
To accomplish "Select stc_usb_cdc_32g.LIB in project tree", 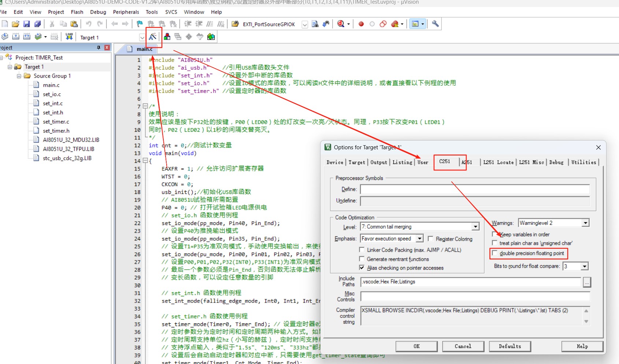I will point(67,158).
